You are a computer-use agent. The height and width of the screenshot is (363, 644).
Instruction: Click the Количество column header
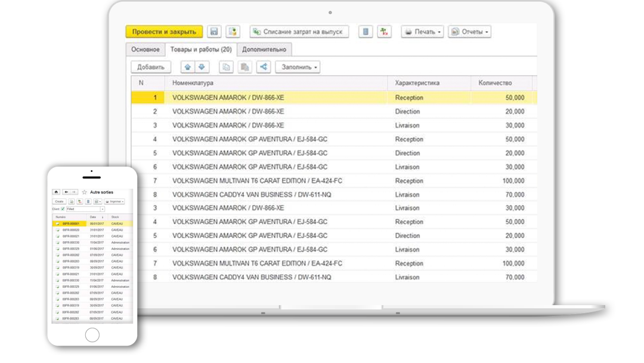click(x=501, y=83)
